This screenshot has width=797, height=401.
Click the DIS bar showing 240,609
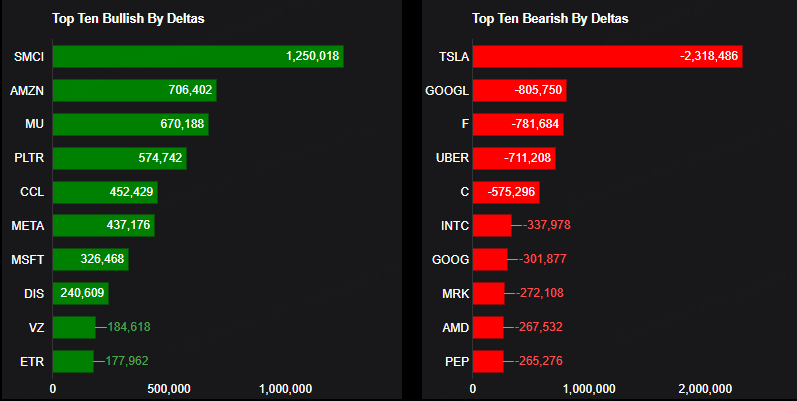tap(80, 294)
